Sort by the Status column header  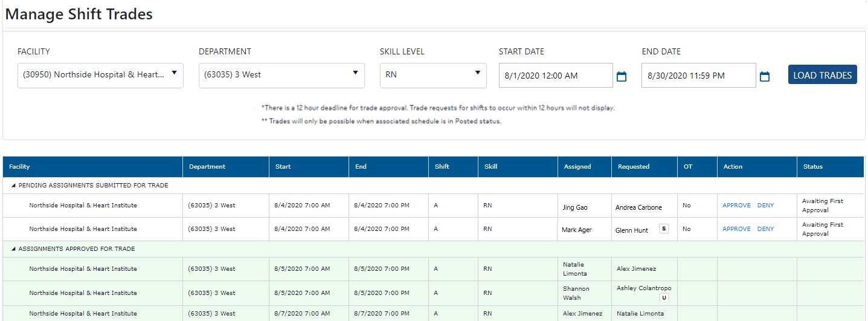coord(812,167)
